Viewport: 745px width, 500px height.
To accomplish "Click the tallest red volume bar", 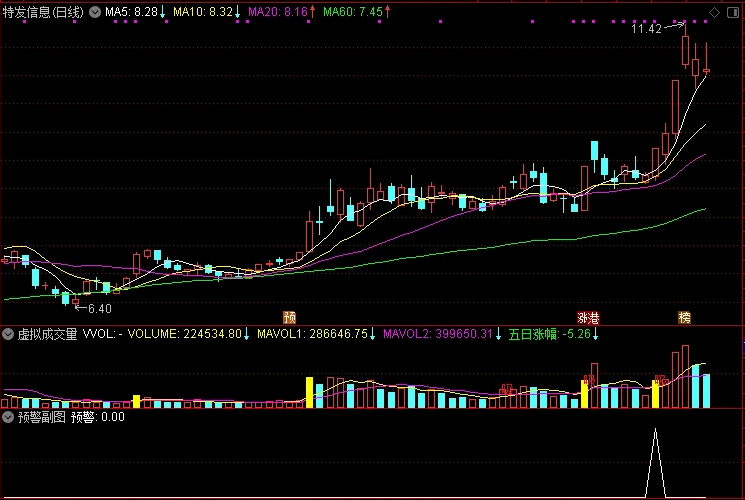I will click(685, 376).
